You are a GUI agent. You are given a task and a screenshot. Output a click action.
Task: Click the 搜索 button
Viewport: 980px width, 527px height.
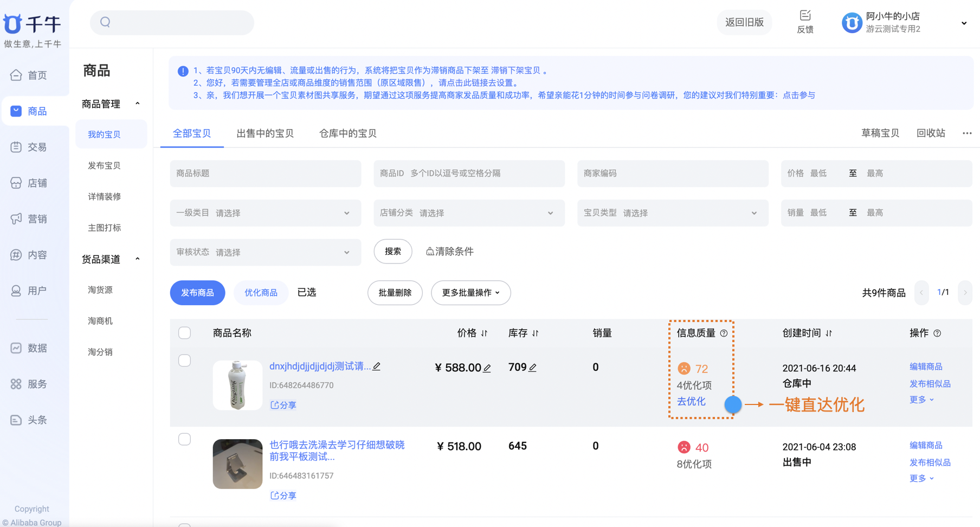(x=393, y=252)
